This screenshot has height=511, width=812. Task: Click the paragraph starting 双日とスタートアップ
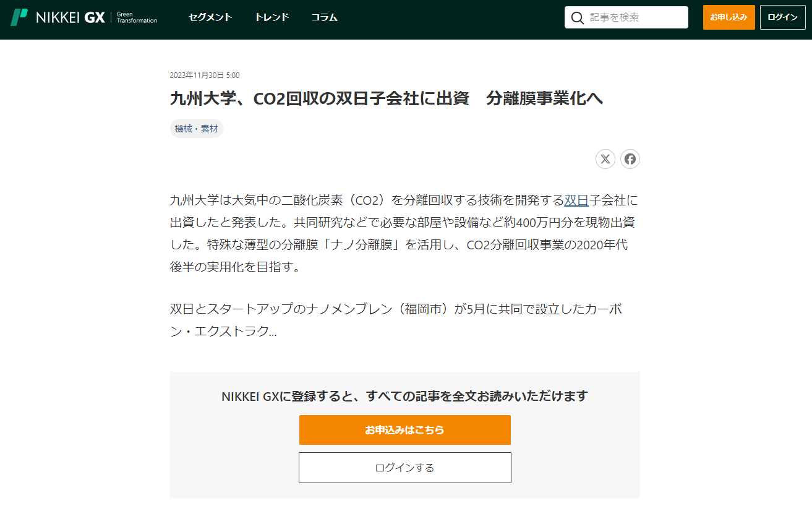(396, 320)
